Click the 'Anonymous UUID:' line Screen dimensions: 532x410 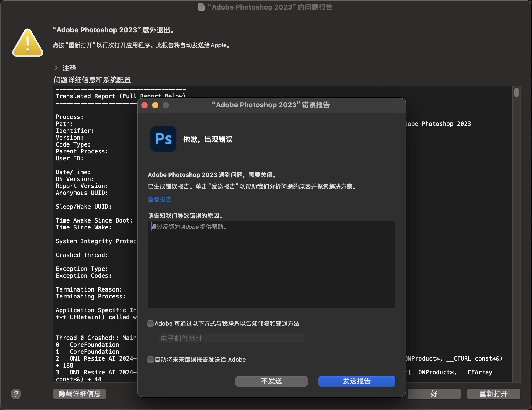[x=82, y=193]
